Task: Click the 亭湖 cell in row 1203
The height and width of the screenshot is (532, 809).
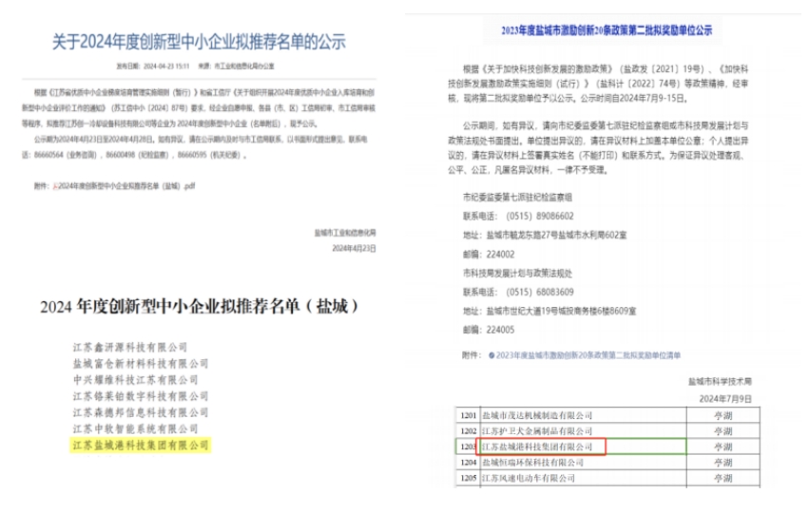Action: pos(722,446)
